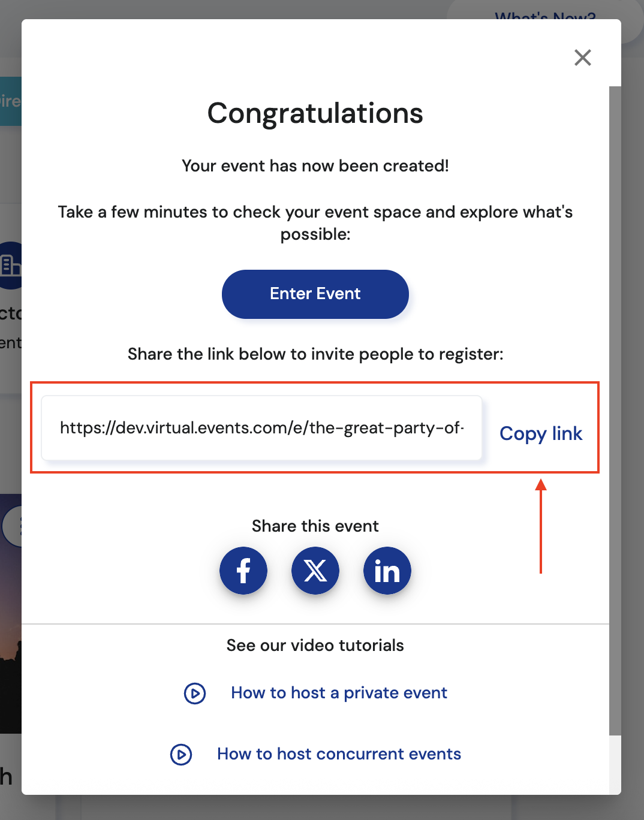Open How to host concurrent events

339,754
